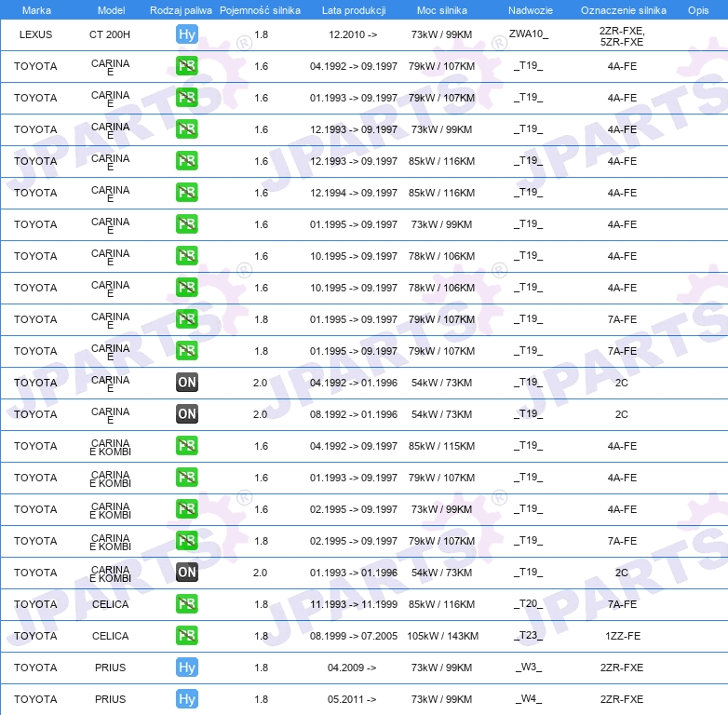Select 2ZR-FXE engine cell in Prius 04.2009 row

point(622,668)
